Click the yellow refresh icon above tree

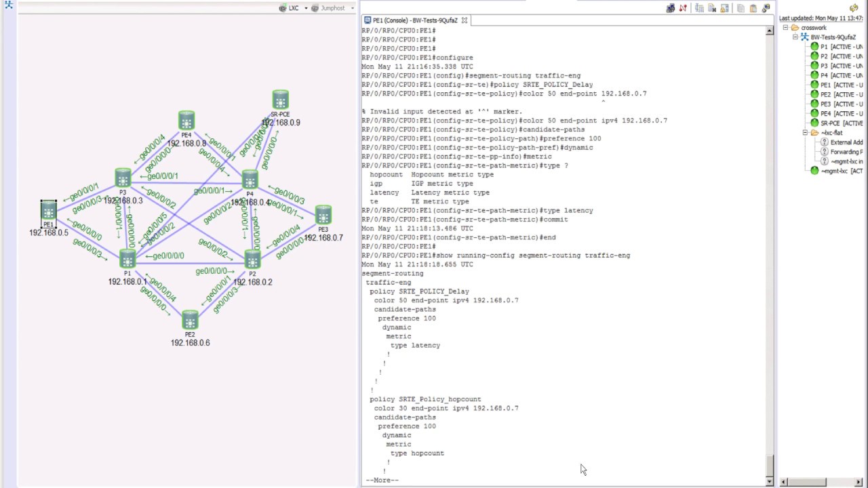(x=854, y=8)
